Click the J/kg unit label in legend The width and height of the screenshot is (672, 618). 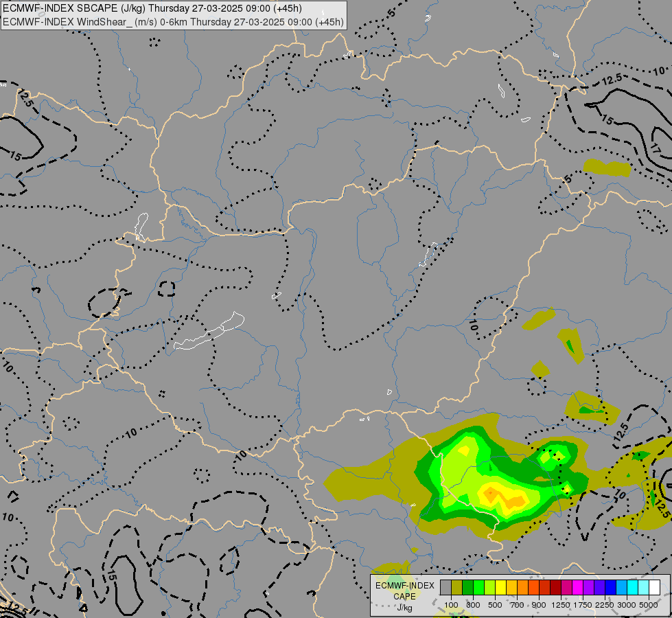click(x=404, y=608)
